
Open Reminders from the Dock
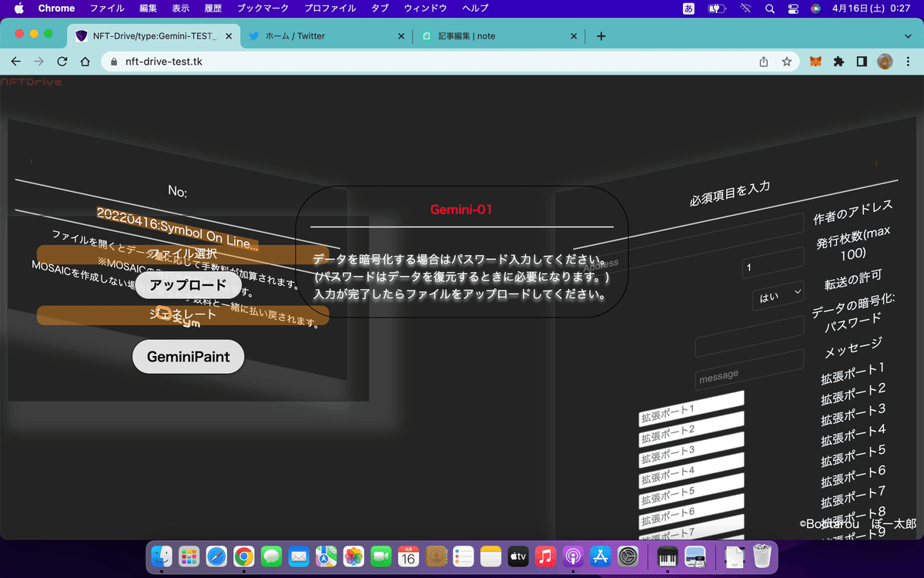463,556
